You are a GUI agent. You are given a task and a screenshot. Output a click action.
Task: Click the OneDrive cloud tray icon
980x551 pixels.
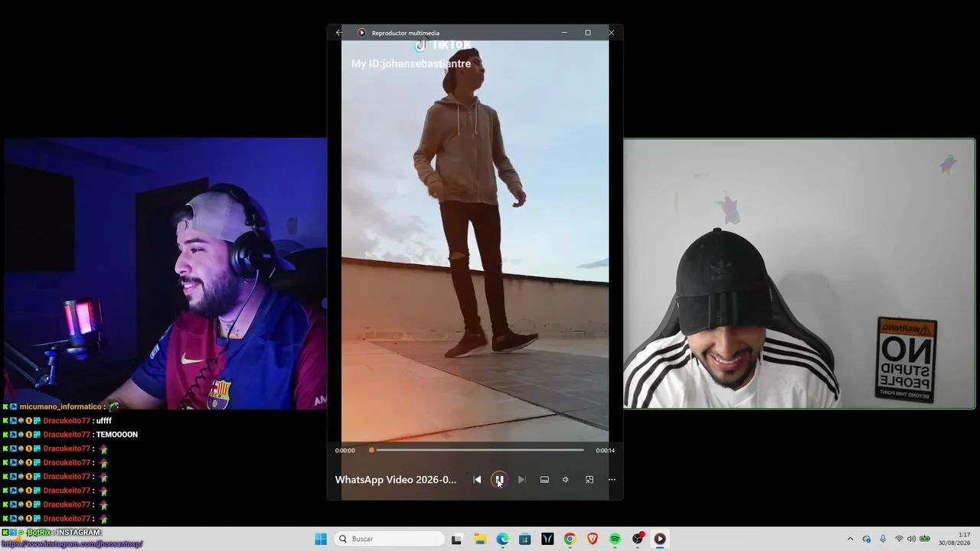point(867,539)
